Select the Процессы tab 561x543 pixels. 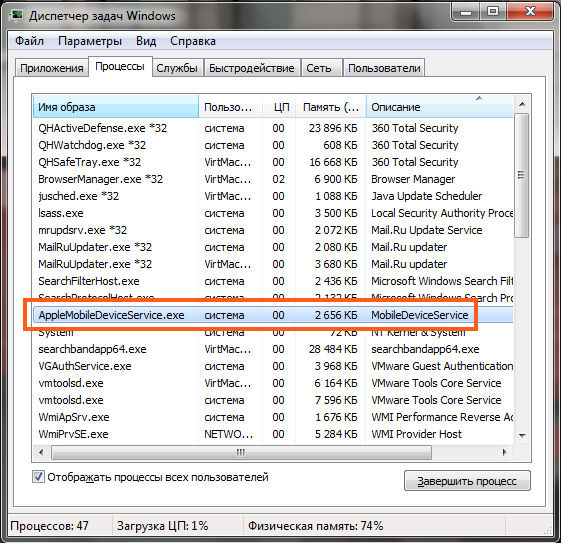(120, 67)
